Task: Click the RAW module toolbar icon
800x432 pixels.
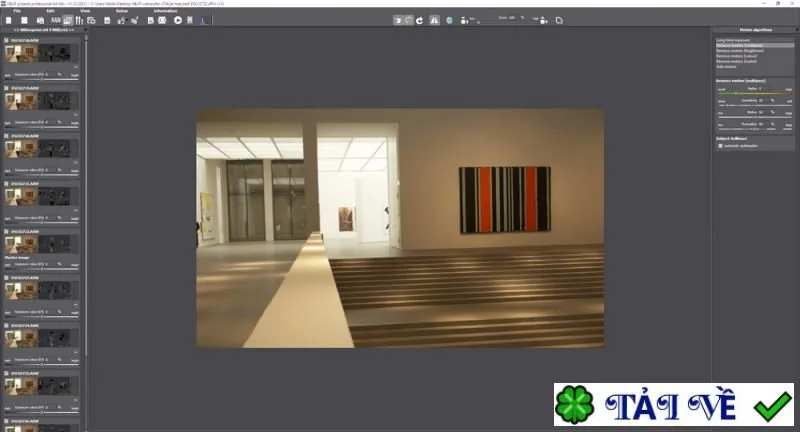Action: (56, 20)
